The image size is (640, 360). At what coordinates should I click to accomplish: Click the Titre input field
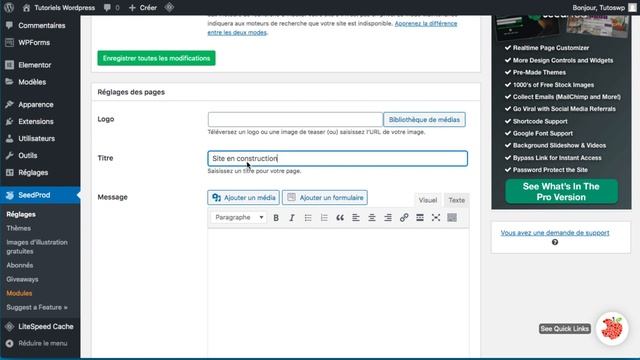338,158
